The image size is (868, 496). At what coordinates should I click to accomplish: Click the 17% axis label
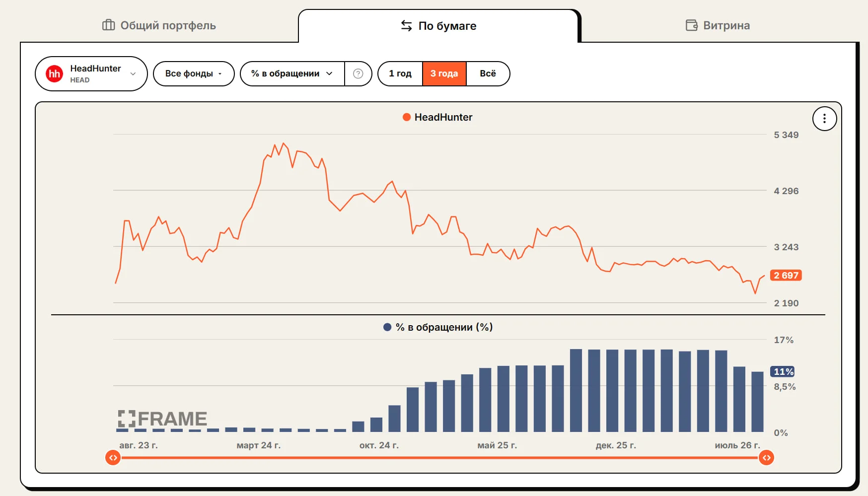point(784,340)
